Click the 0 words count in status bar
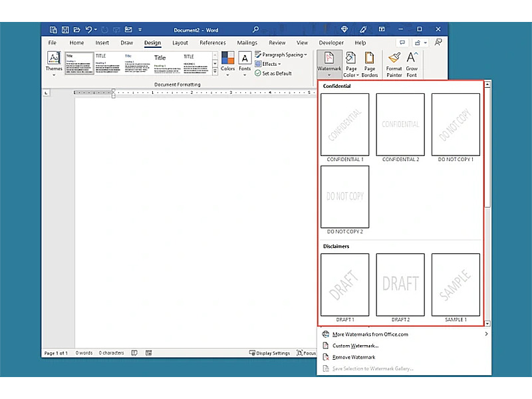532x399 pixels. coord(84,353)
